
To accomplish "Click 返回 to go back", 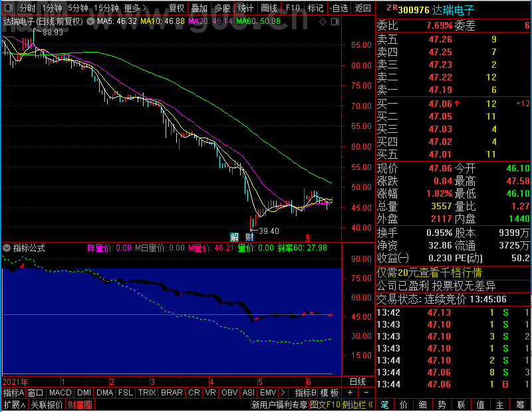I will click(x=362, y=8).
